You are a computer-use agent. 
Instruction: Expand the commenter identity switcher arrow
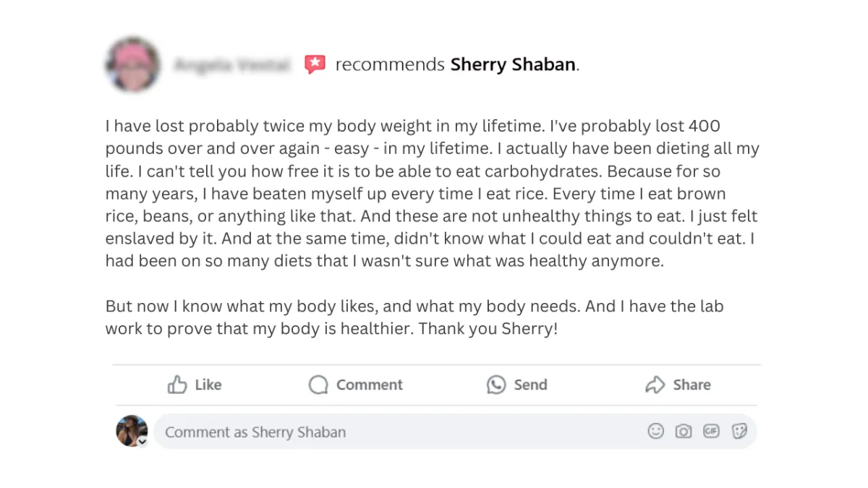coord(143,442)
